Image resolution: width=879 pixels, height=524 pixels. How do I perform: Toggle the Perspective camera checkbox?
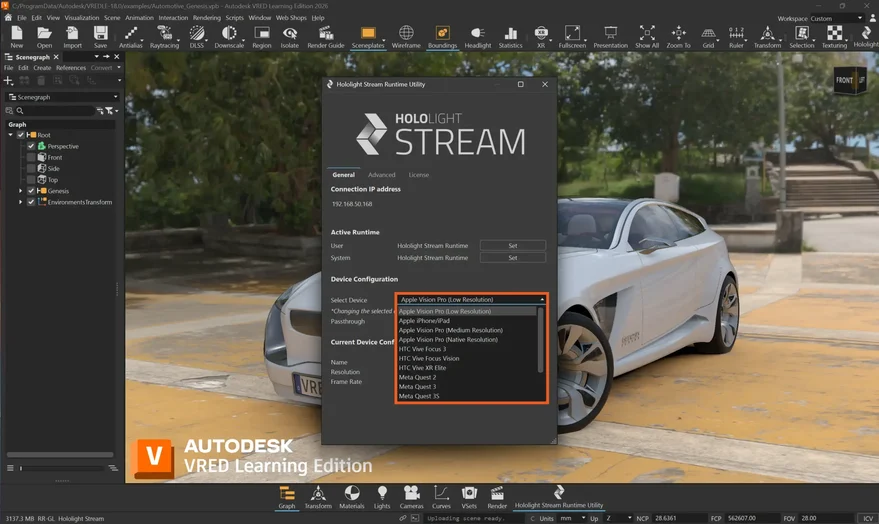pos(31,146)
